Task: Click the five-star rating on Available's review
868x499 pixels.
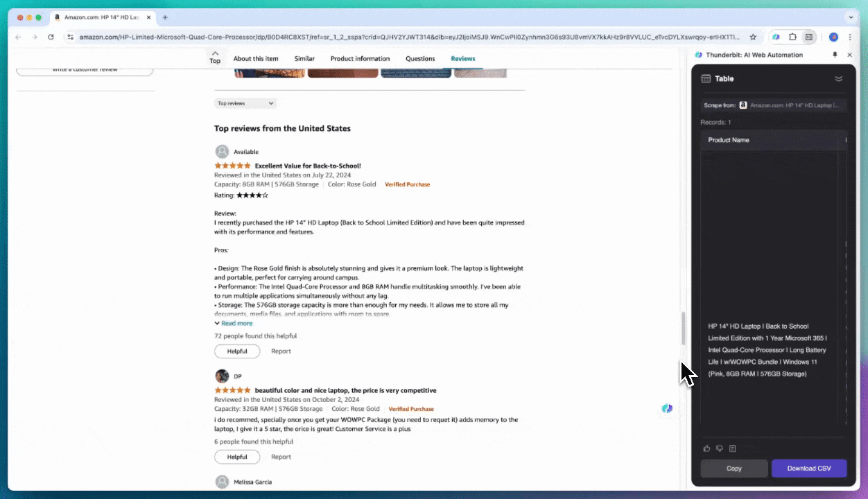Action: pyautogui.click(x=232, y=166)
